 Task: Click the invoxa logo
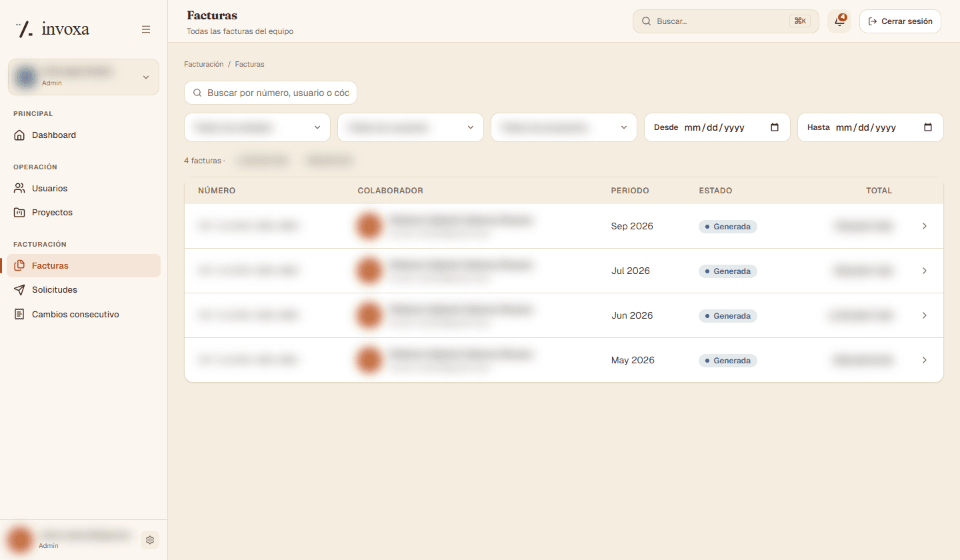[53, 29]
